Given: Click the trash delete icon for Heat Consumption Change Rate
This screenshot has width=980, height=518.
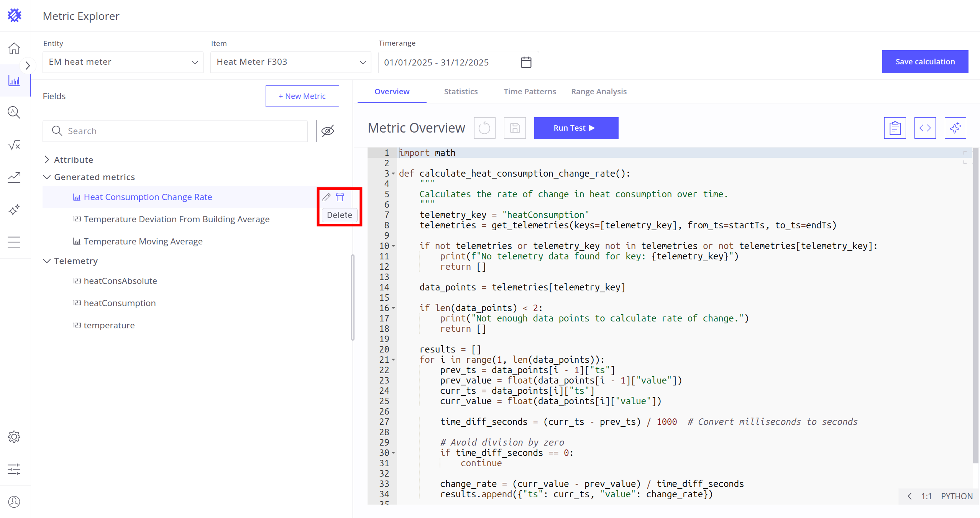Looking at the screenshot, I should coord(340,197).
